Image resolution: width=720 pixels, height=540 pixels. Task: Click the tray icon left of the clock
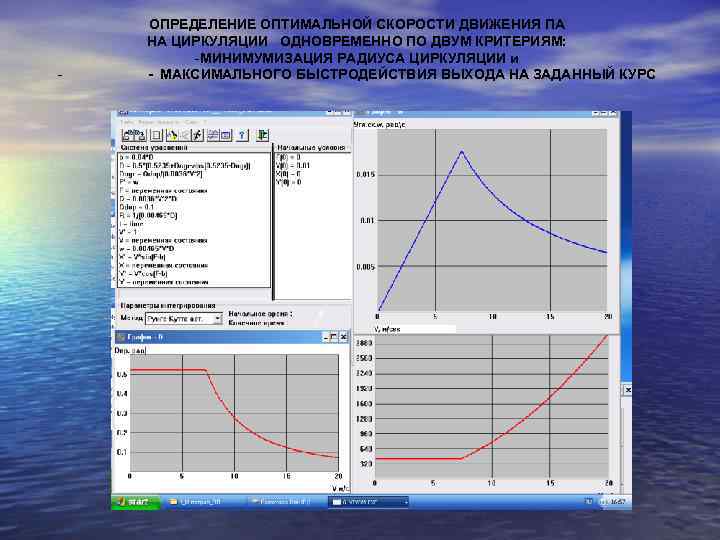click(604, 502)
